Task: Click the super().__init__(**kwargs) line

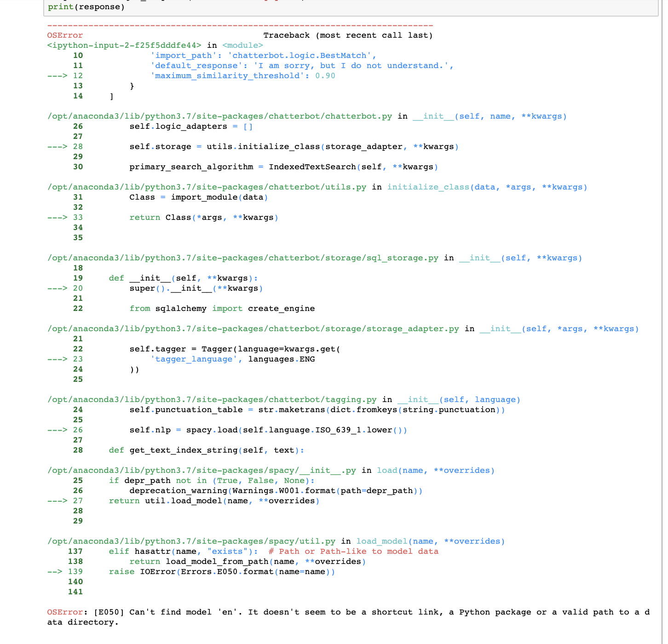Action: [196, 288]
